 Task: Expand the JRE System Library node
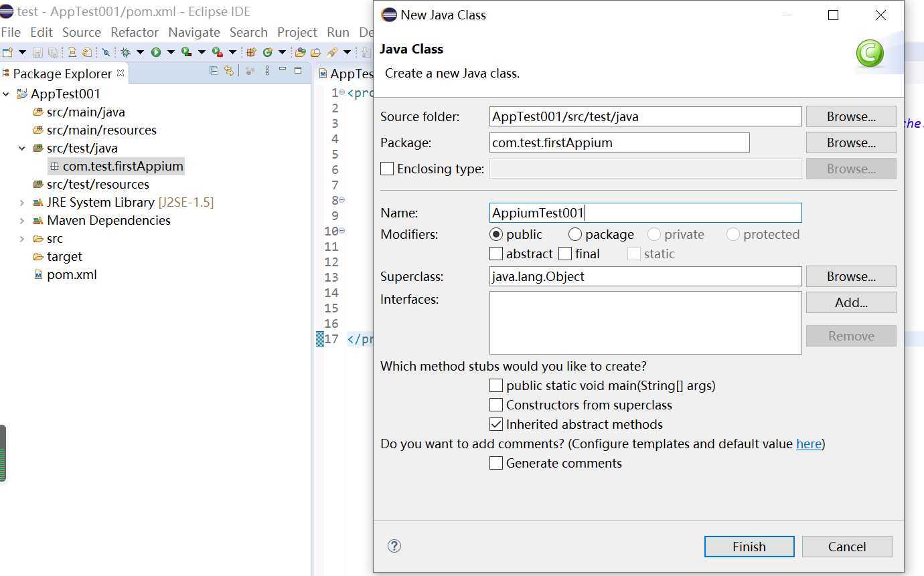(x=22, y=202)
